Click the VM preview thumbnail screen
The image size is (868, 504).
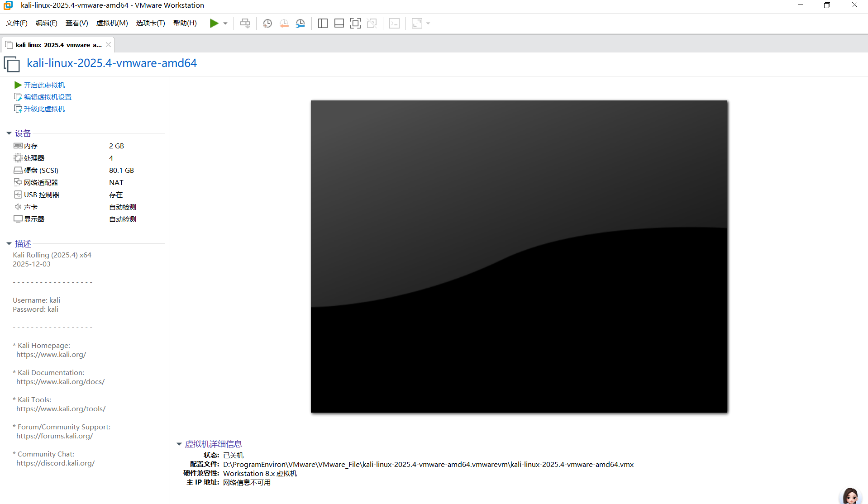[519, 257]
